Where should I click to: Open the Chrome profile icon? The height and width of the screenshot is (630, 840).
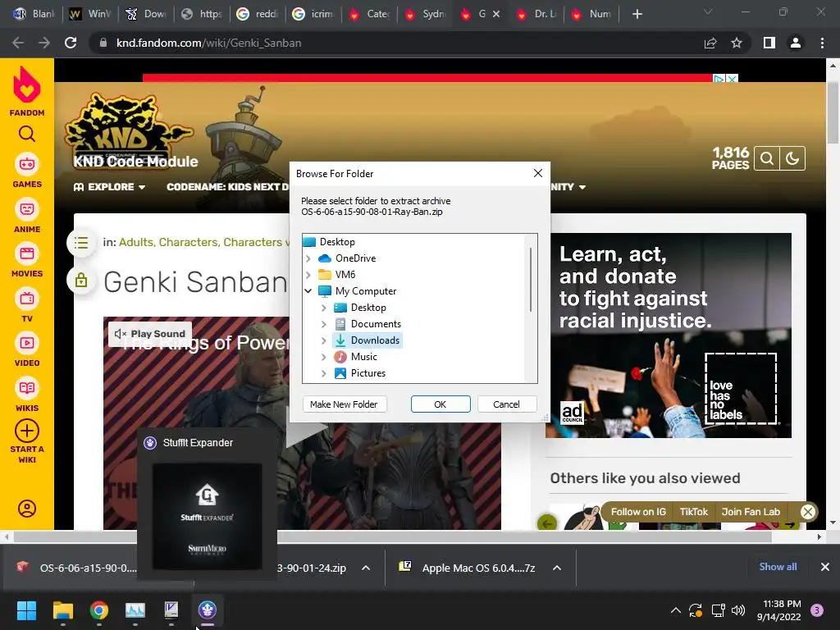click(x=796, y=43)
